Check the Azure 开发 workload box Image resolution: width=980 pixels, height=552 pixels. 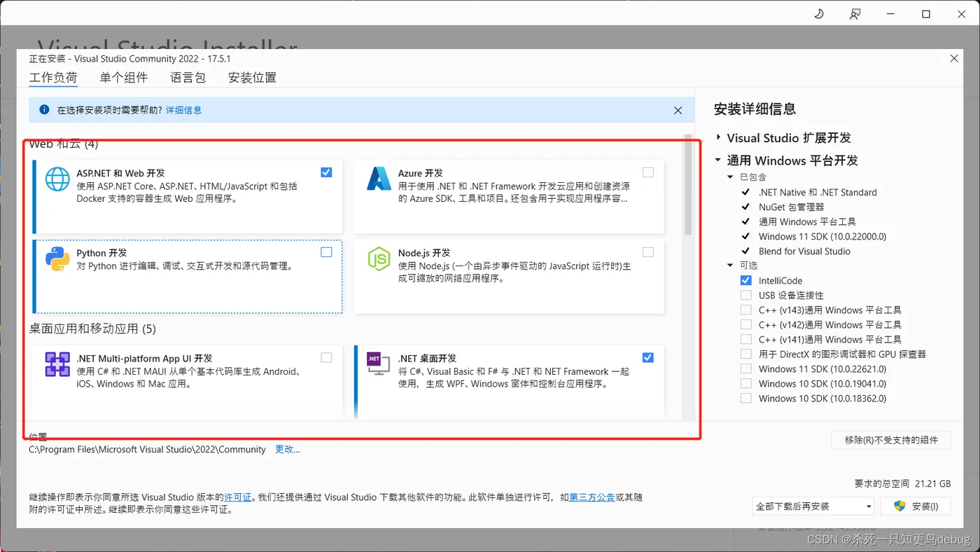pos(648,172)
